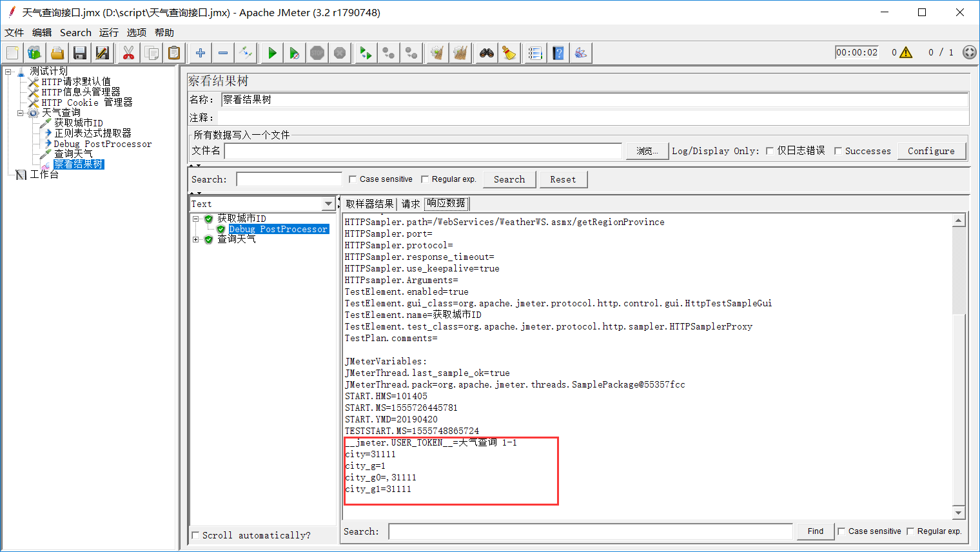Open the 编辑 menu
Screen dimensions: 980x552
[x=42, y=32]
